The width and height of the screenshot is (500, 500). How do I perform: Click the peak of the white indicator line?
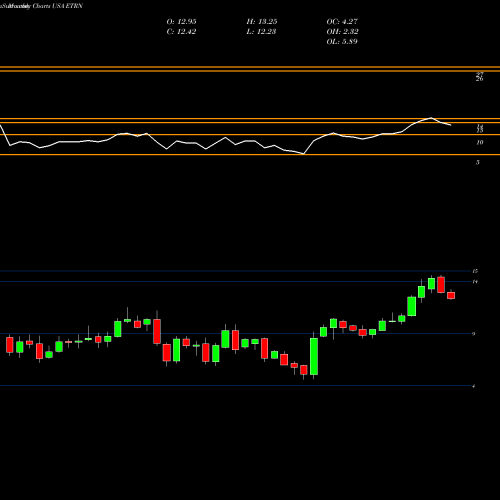[431, 118]
